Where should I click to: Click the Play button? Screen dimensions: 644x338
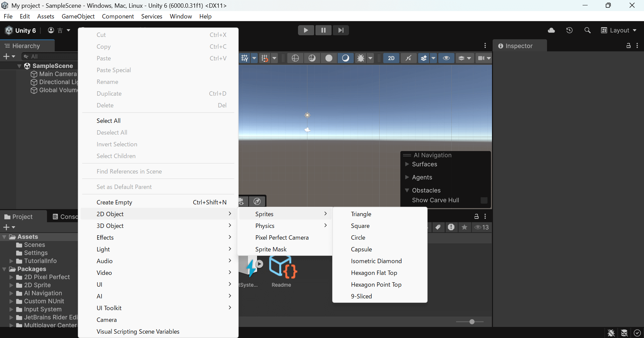point(306,30)
